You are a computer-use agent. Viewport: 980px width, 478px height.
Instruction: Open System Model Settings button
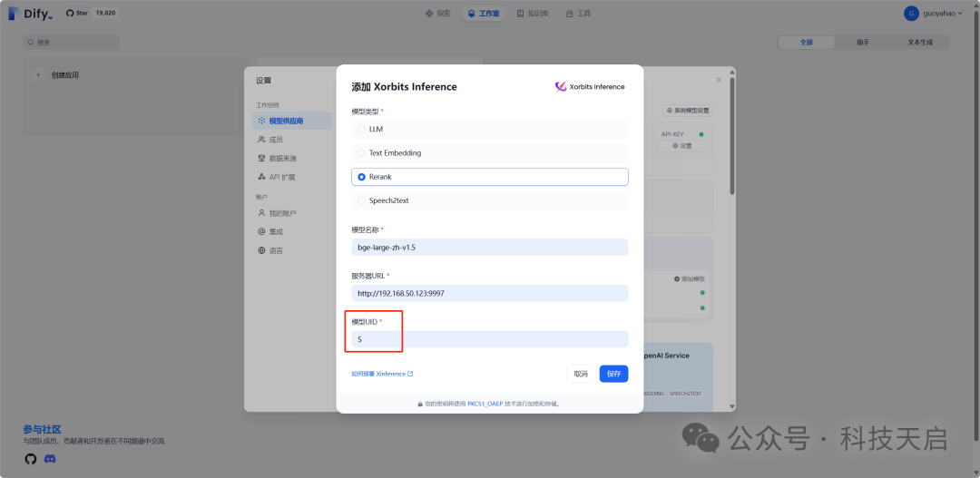tap(688, 111)
